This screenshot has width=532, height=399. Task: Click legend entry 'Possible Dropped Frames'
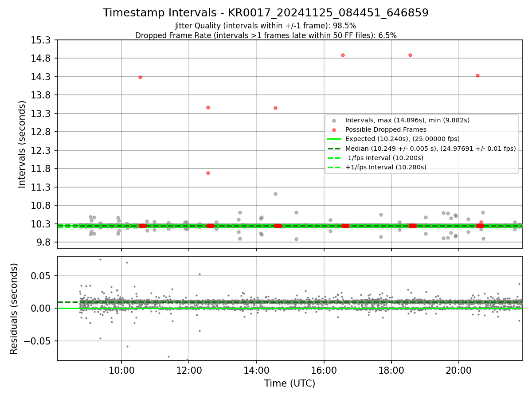tap(386, 129)
